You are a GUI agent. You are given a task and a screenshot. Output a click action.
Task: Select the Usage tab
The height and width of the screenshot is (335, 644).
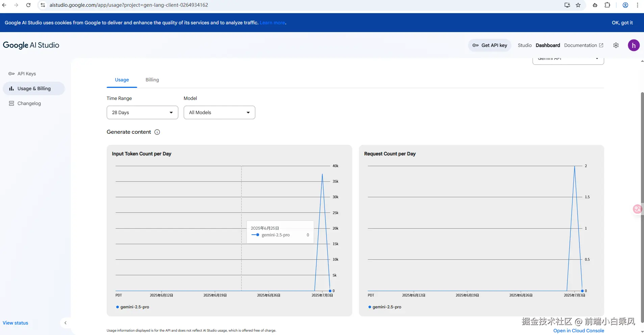[122, 80]
